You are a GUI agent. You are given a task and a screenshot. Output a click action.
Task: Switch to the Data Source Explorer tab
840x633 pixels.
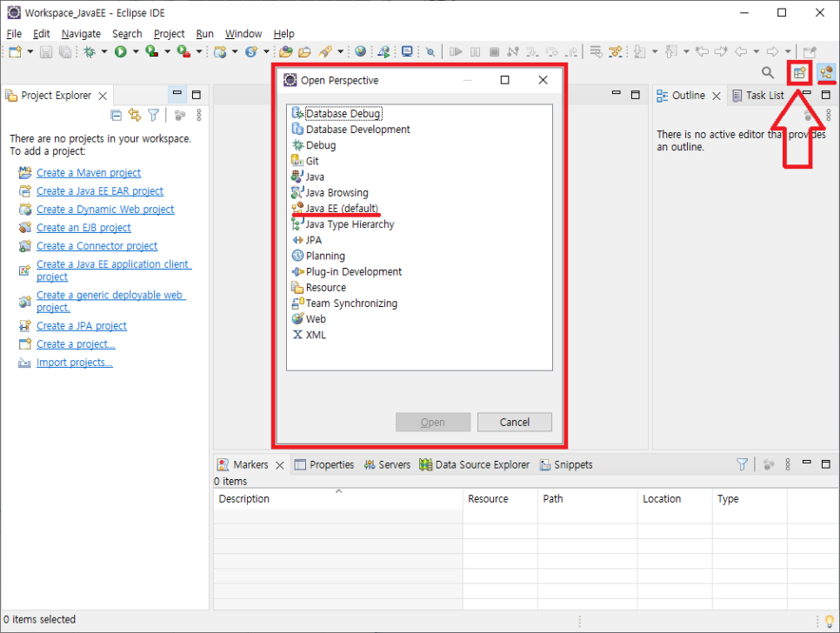pos(475,465)
